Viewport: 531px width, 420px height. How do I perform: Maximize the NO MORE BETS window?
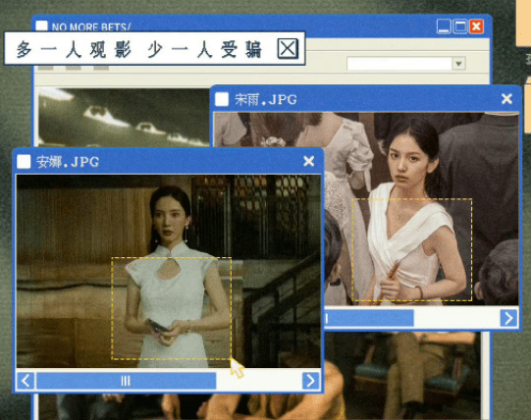pos(460,26)
